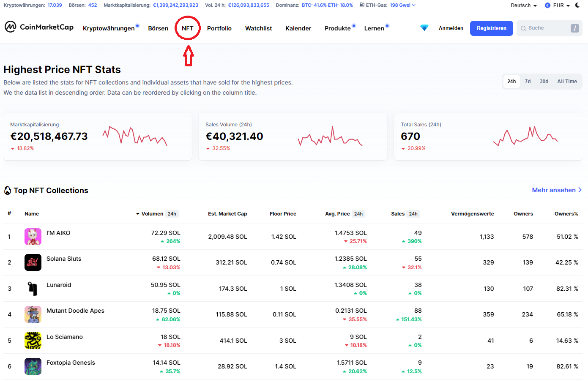Image resolution: width=588 pixels, height=382 pixels.
Task: Click the CoinMarketCap logo
Action: coord(39,27)
